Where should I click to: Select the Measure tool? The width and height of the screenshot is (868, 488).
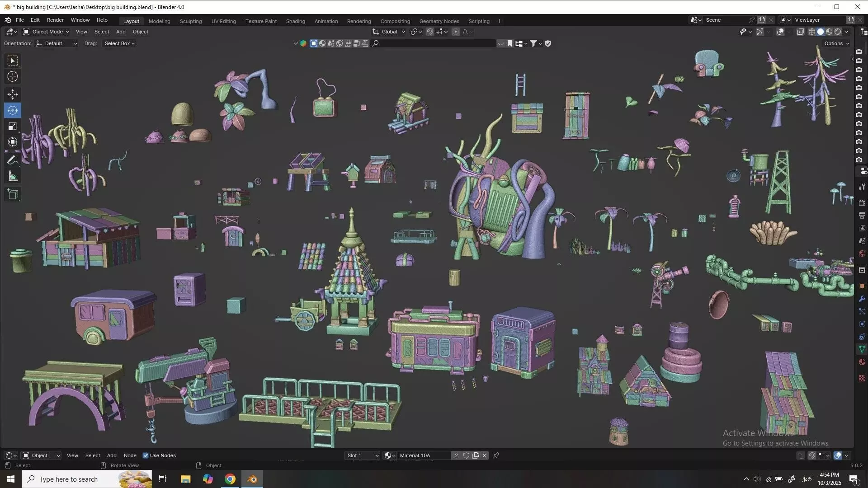[13, 177]
